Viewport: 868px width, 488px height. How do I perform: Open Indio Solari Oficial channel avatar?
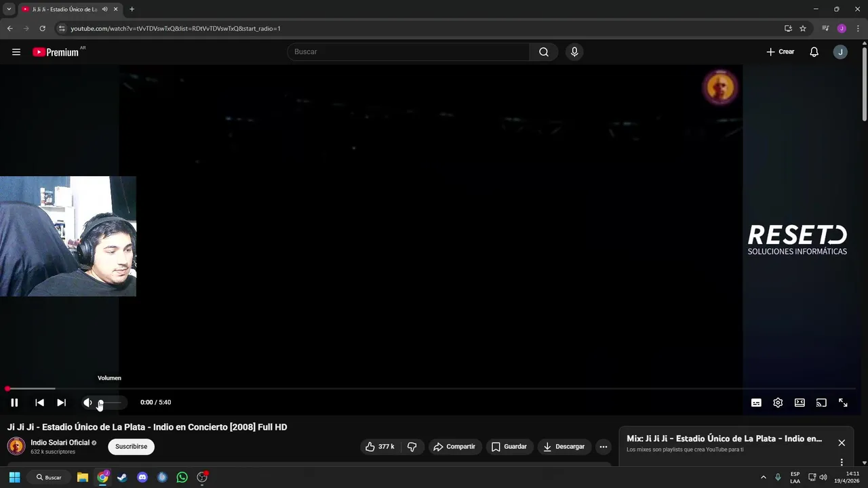pyautogui.click(x=16, y=446)
